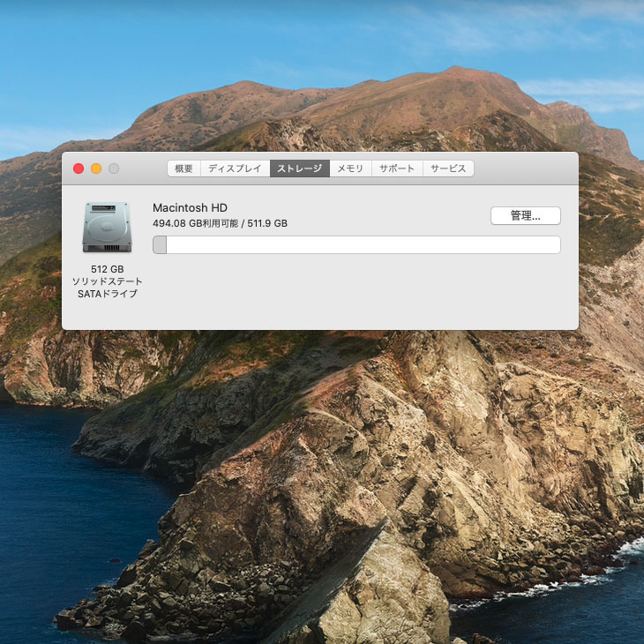Click the Macintosh HD hard drive icon

107,227
